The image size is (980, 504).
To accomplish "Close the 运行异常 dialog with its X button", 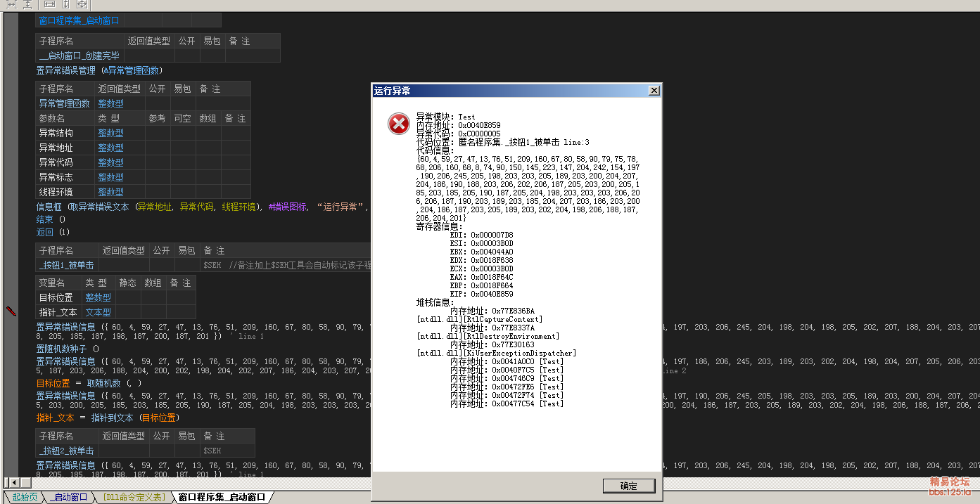I will tap(654, 91).
